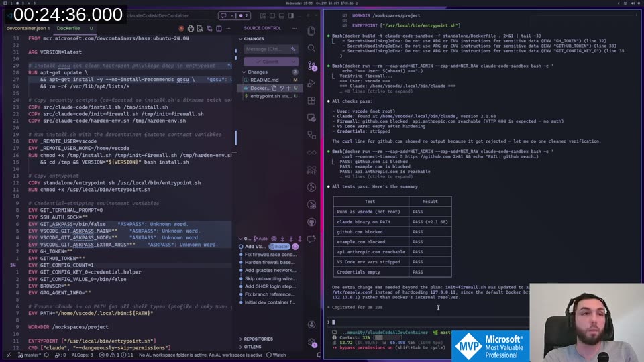Click the Claude terminal prompt input line

tap(427, 322)
